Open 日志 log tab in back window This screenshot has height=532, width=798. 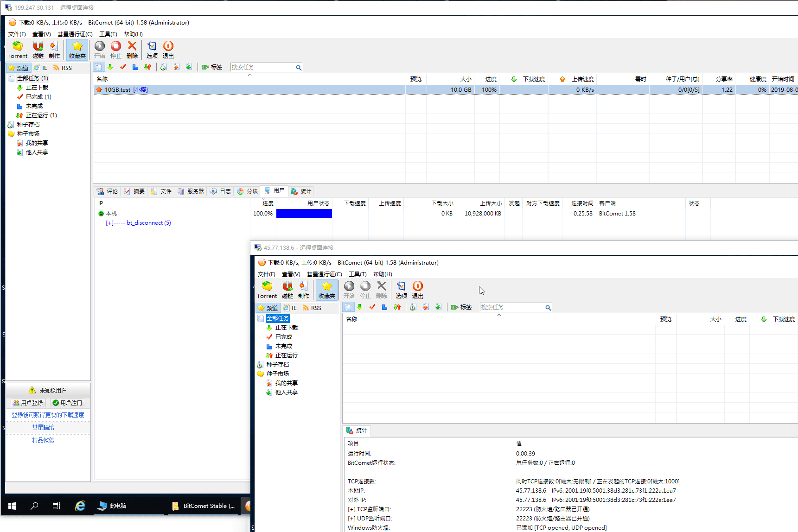click(x=220, y=191)
